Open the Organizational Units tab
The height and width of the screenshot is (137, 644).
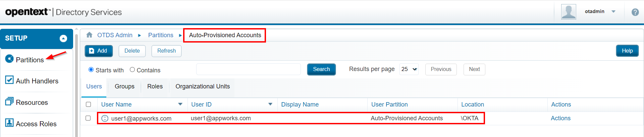(x=203, y=86)
